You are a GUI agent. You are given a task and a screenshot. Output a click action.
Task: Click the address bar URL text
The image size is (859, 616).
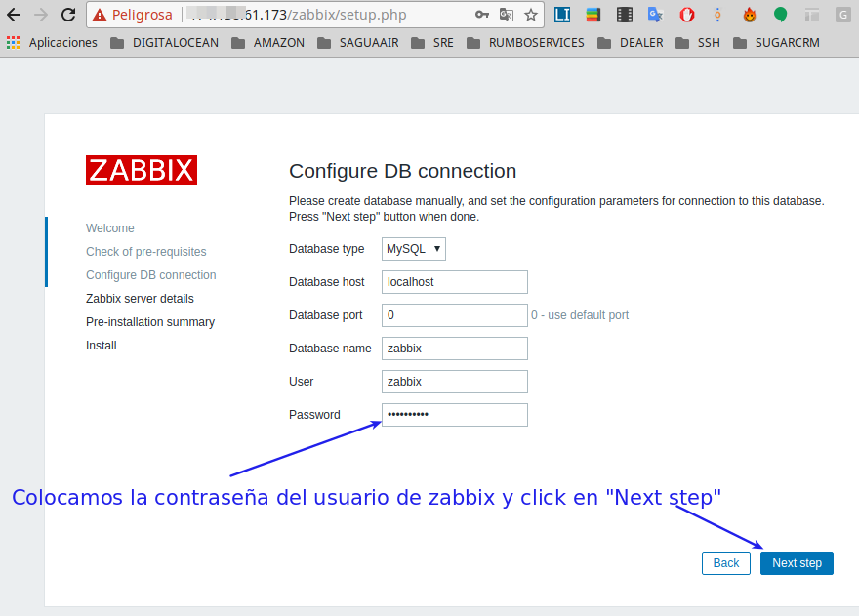tap(299, 15)
